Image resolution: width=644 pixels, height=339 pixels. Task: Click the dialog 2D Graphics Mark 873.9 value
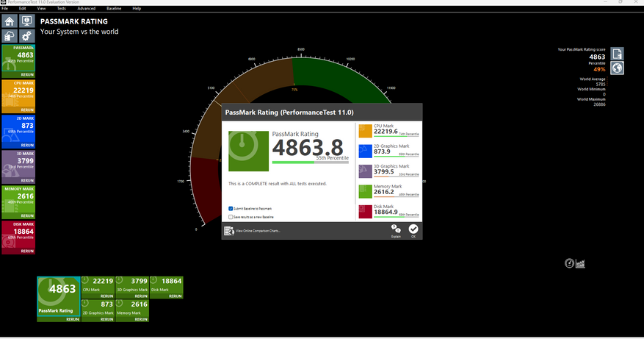[382, 151]
